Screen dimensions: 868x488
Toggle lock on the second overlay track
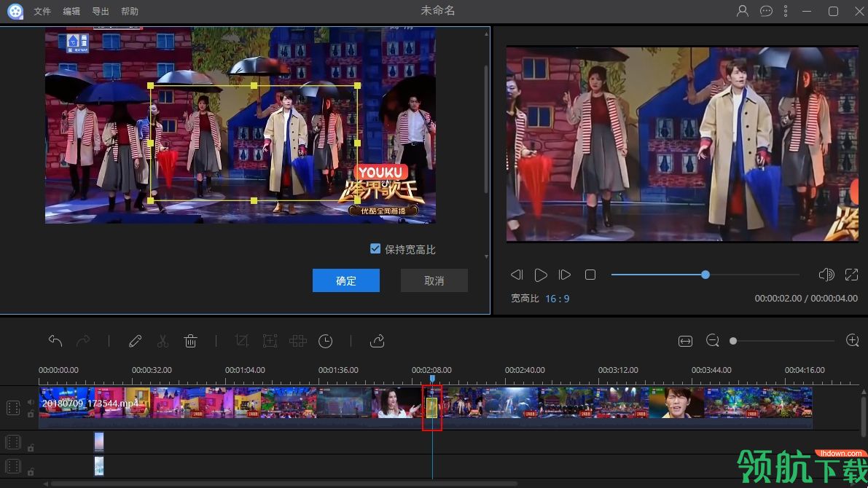(x=31, y=448)
